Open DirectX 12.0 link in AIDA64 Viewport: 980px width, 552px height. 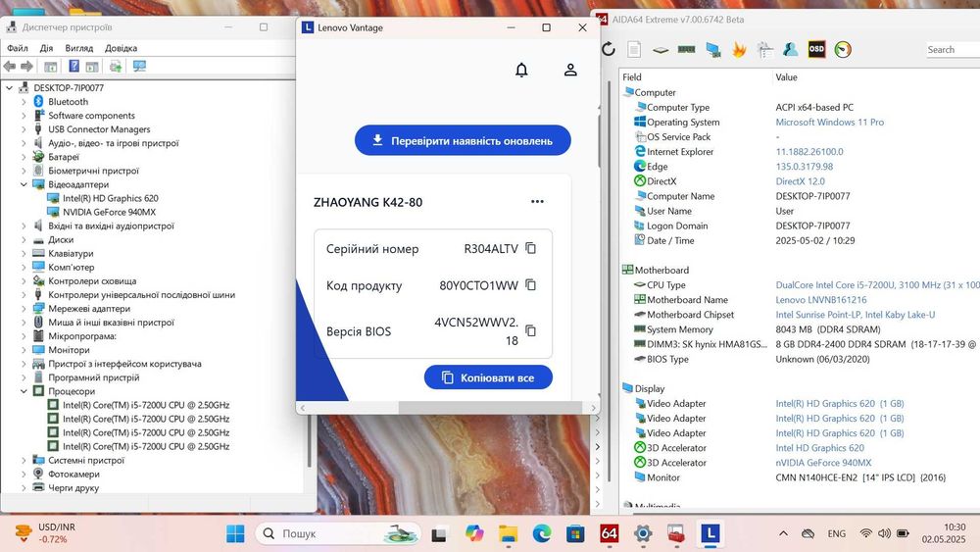coord(800,181)
